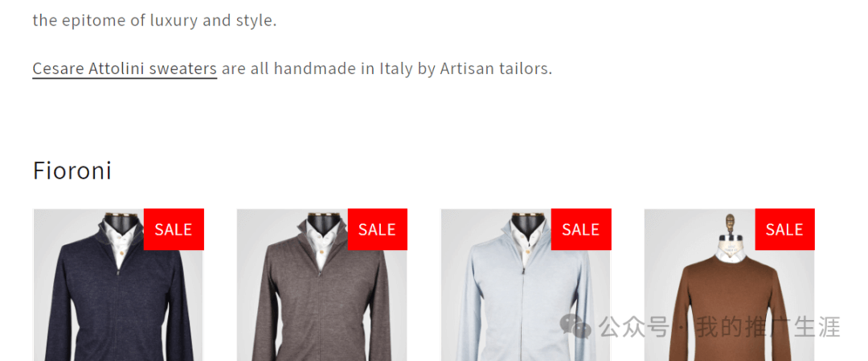Click the WeChat logo in the watermark
868x361 pixels.
pyautogui.click(x=575, y=326)
